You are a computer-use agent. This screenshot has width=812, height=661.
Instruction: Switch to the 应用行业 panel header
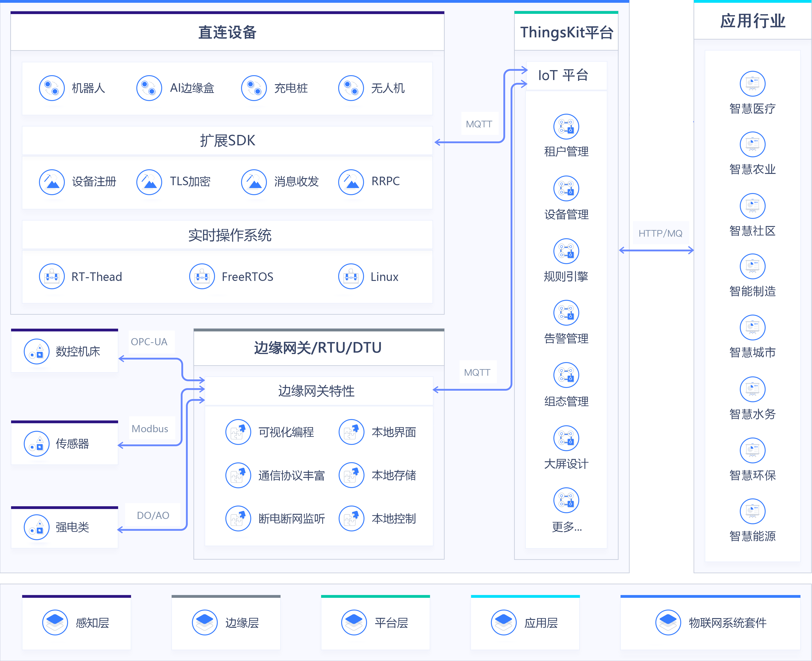pyautogui.click(x=753, y=22)
